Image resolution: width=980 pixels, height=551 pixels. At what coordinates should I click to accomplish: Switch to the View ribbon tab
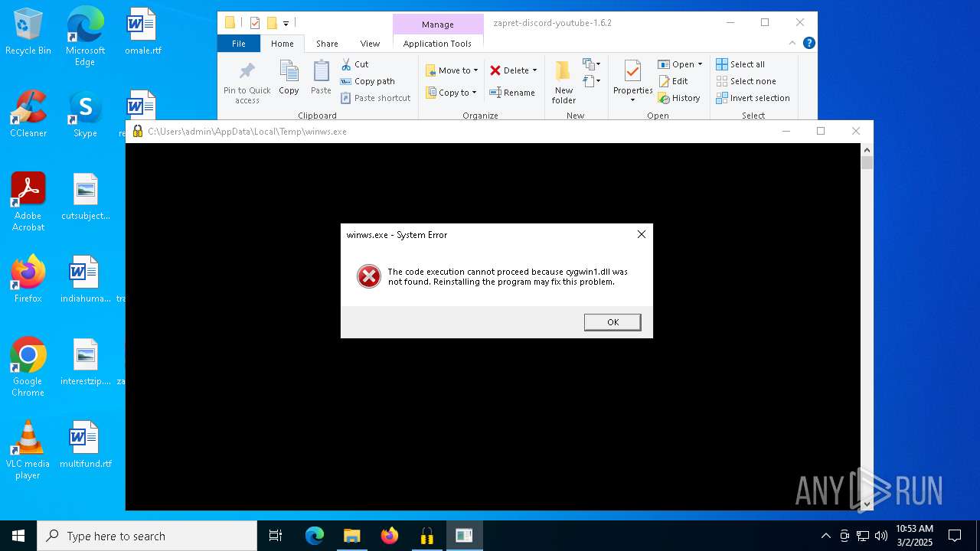[370, 44]
